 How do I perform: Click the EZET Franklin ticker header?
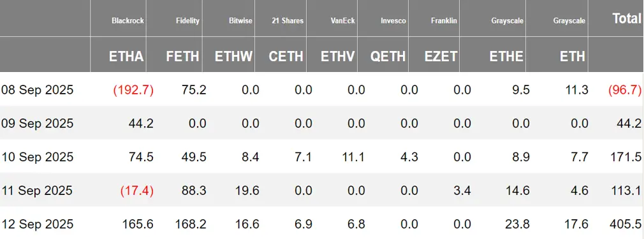tap(441, 56)
